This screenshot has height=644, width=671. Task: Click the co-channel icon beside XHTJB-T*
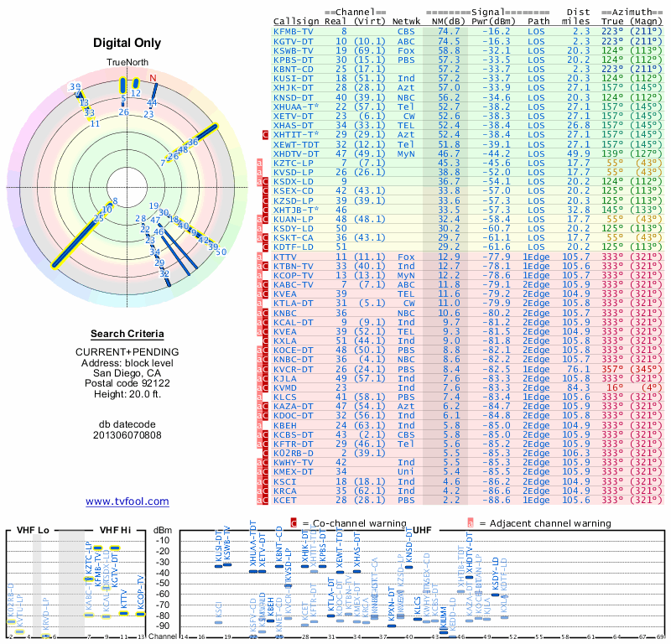coord(265,210)
